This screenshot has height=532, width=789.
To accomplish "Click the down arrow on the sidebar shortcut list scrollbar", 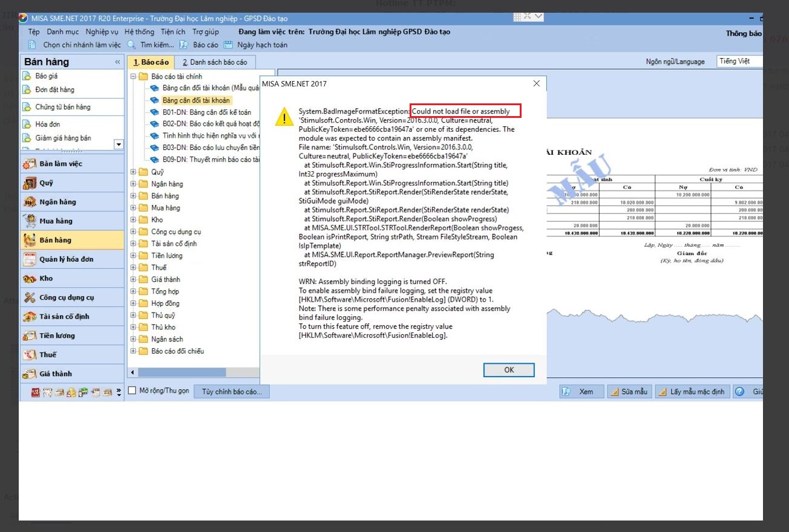I will 119,144.
